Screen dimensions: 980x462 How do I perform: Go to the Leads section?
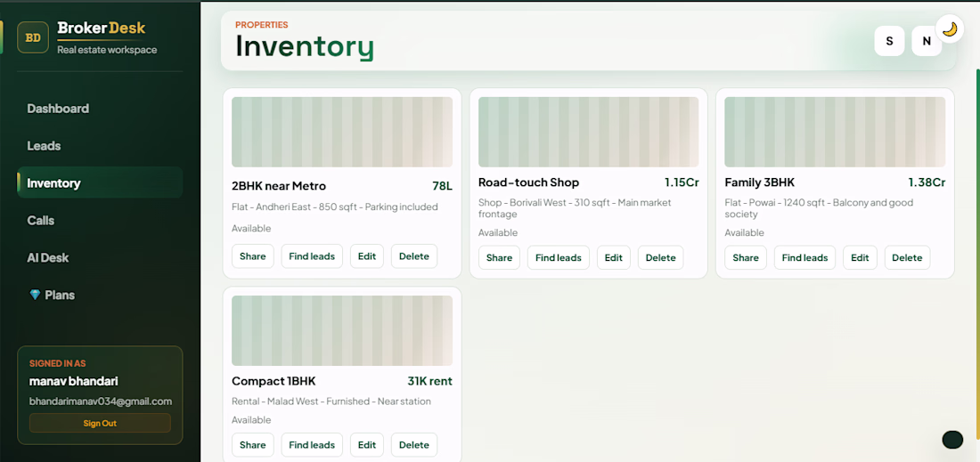[44, 146]
